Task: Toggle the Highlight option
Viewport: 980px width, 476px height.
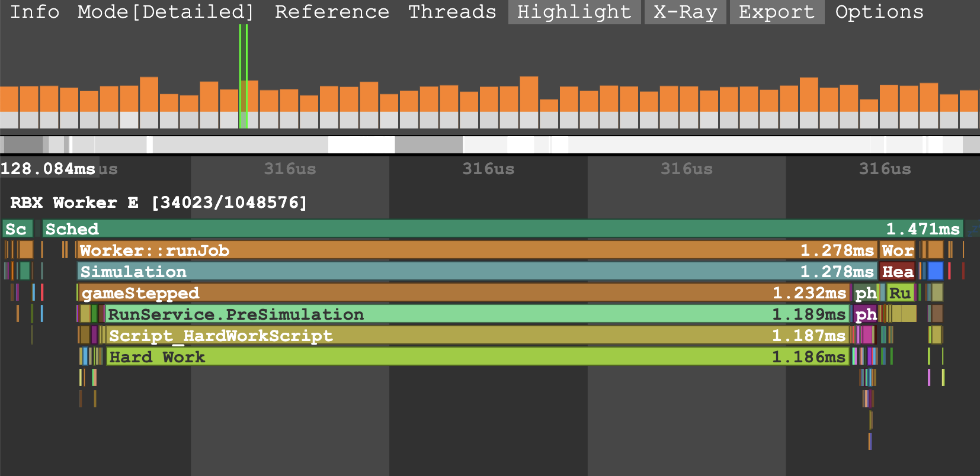Action: coord(574,12)
